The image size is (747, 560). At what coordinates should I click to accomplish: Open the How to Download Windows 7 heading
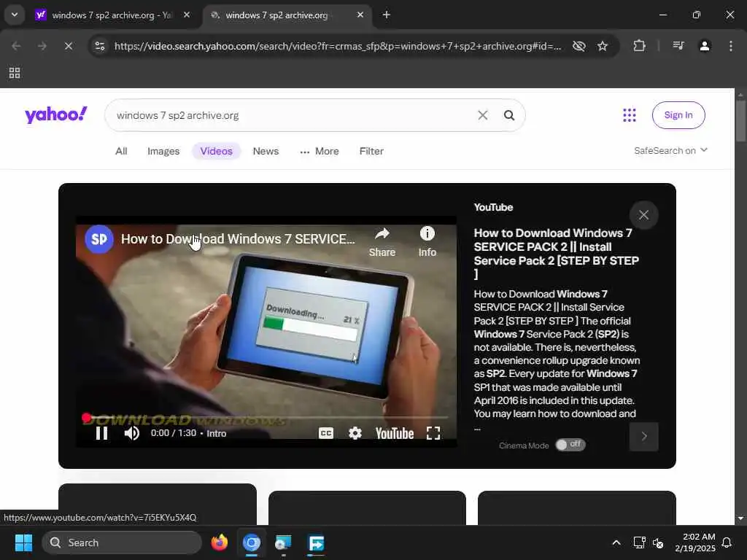(x=557, y=253)
